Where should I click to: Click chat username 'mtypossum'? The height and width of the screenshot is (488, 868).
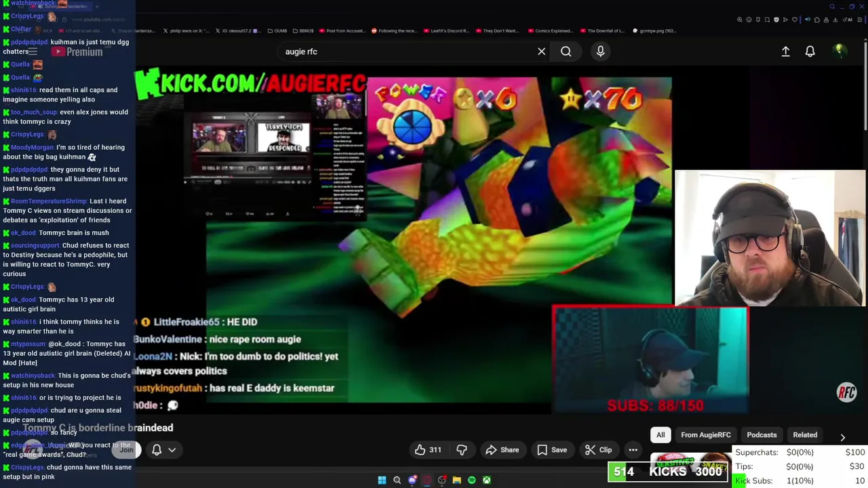28,344
